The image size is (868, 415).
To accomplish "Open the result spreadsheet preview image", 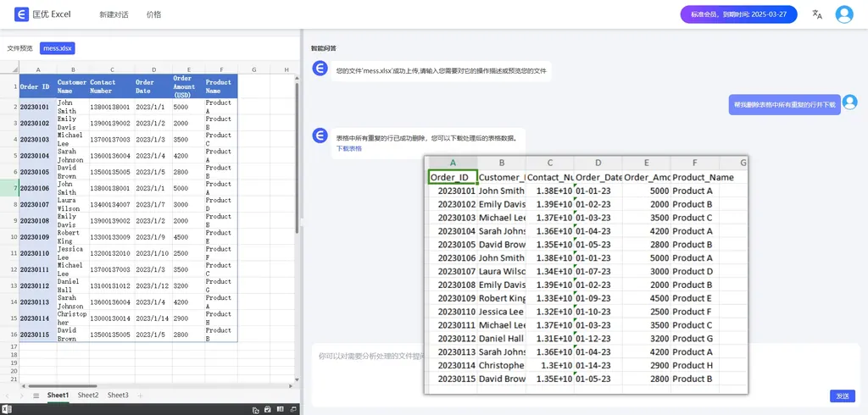I will click(x=586, y=274).
